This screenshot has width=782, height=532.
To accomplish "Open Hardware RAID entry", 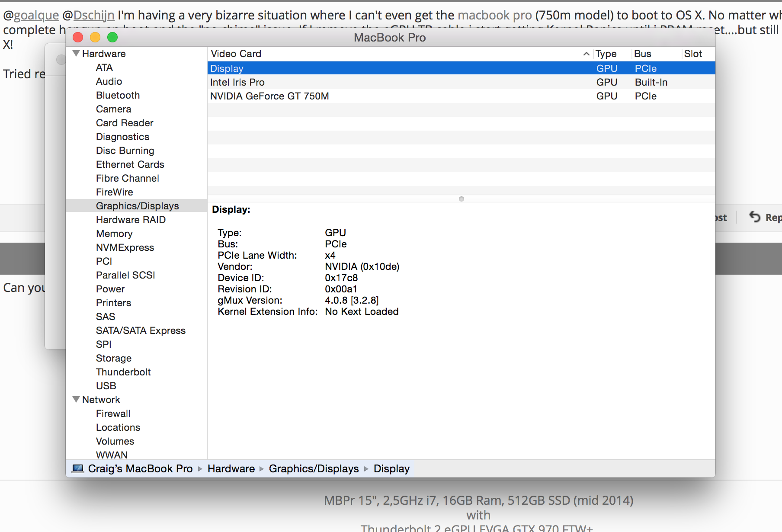I will coord(131,220).
